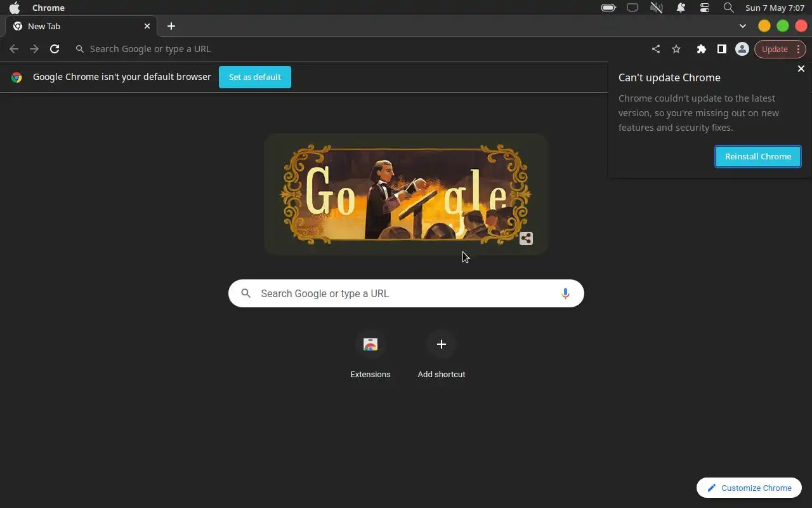Open Control Center toggles icon
This screenshot has height=508, width=812.
[x=705, y=8]
